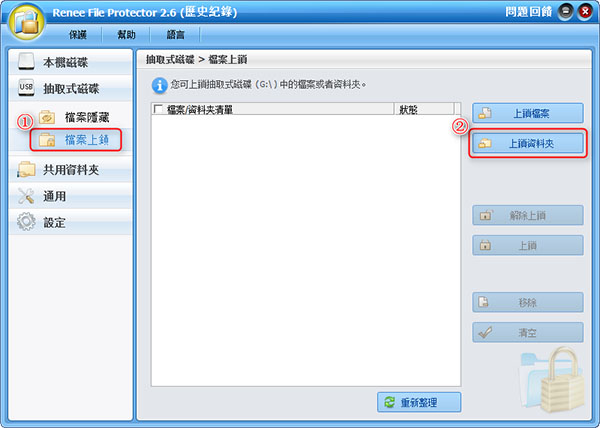Toggle the select-all checkbox in the list header
600x428 pixels.
[x=158, y=109]
